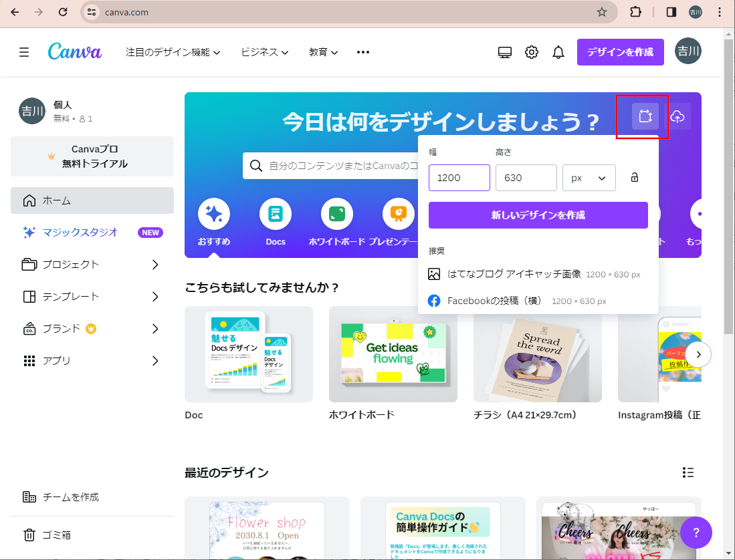Click the デザインを作成 header button
This screenshot has height=560, width=735.
[x=620, y=52]
